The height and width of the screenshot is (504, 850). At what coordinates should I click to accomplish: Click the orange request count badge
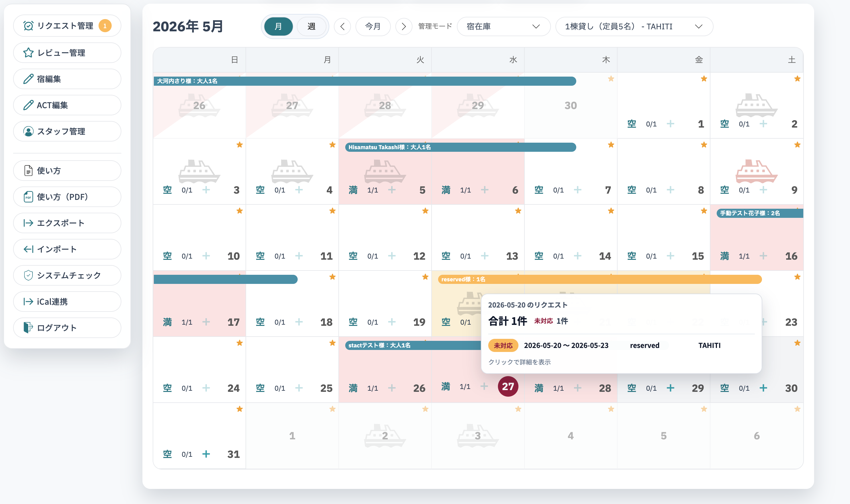[105, 26]
